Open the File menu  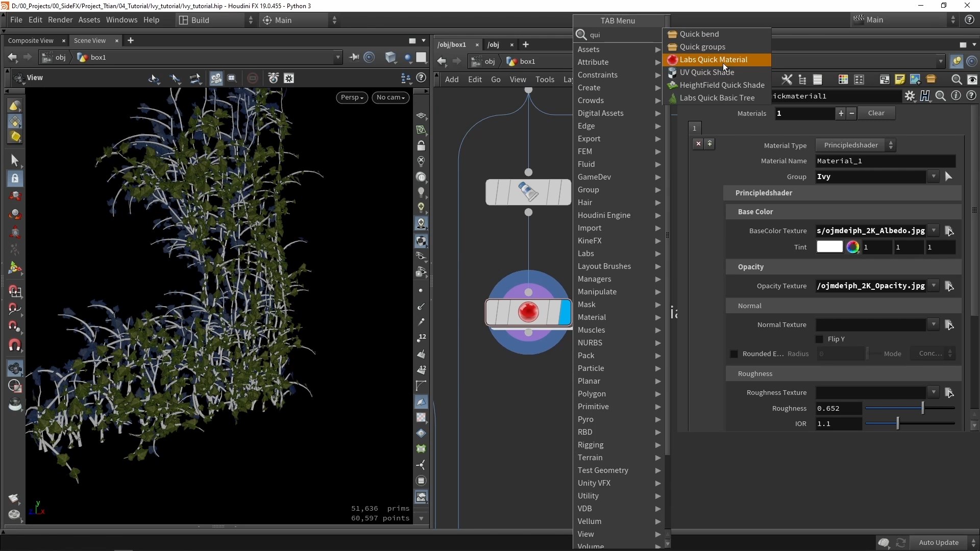(16, 20)
